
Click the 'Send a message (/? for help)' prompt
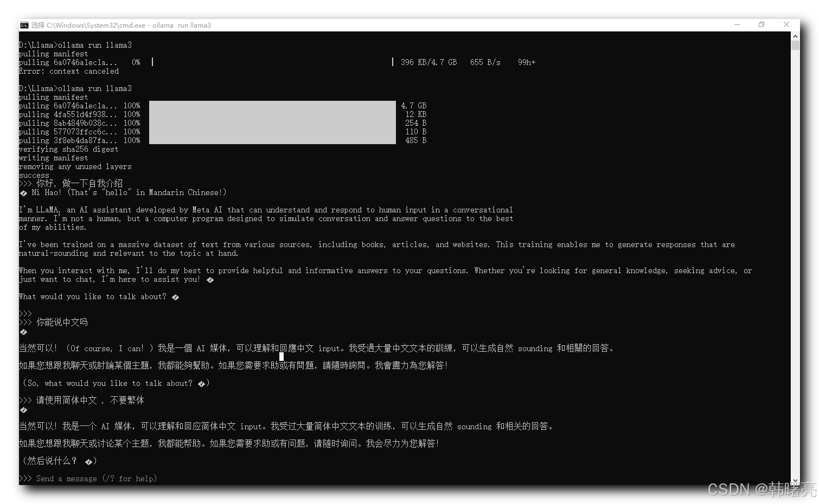(97, 479)
